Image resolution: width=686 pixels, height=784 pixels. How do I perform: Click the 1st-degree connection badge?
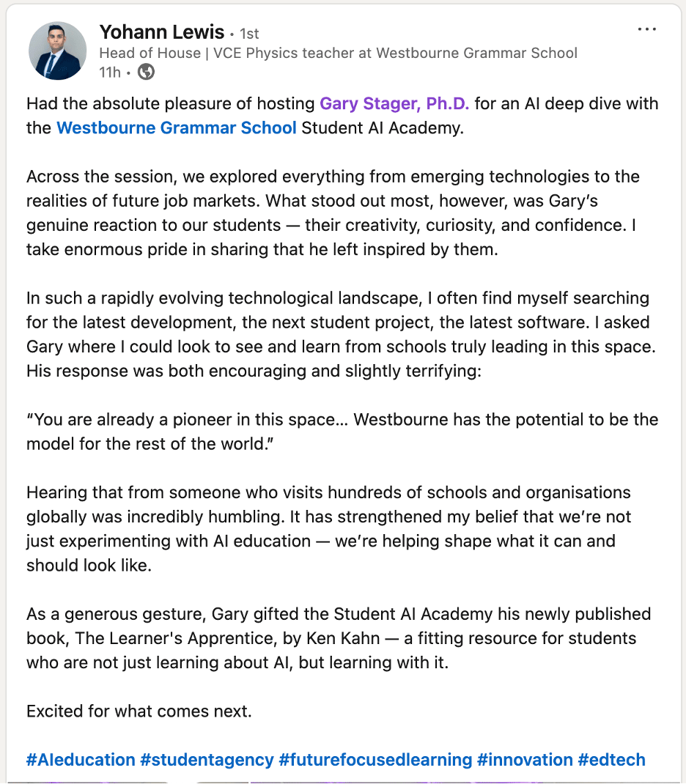pyautogui.click(x=248, y=34)
